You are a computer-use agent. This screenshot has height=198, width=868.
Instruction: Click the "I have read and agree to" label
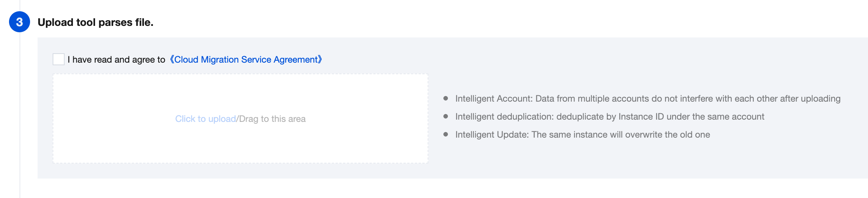[116, 60]
